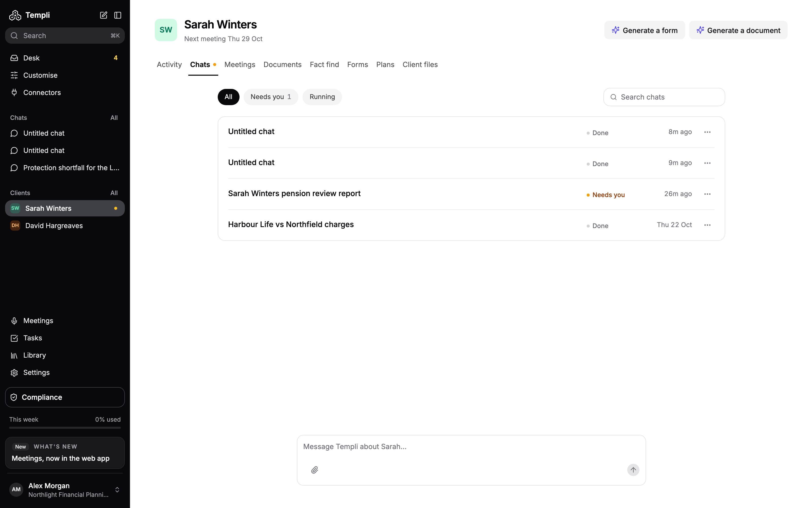The width and height of the screenshot is (812, 508).
Task: Show all chats via Chats All link
Action: (114, 118)
